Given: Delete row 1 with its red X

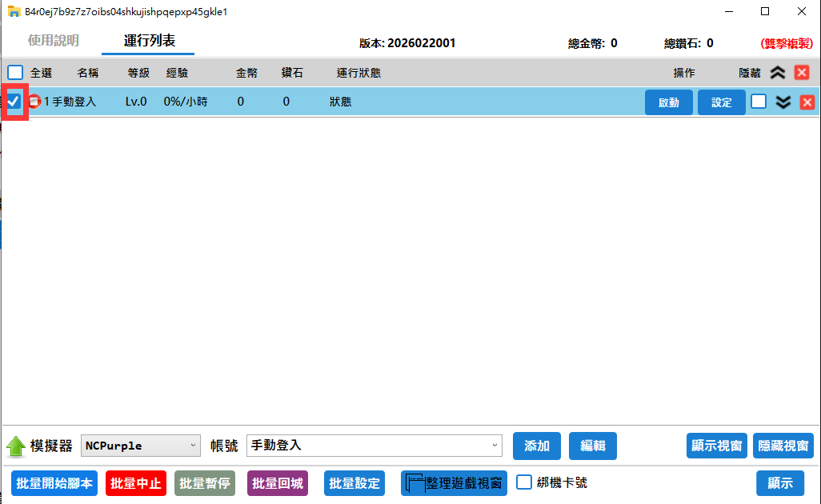Looking at the screenshot, I should (x=807, y=102).
